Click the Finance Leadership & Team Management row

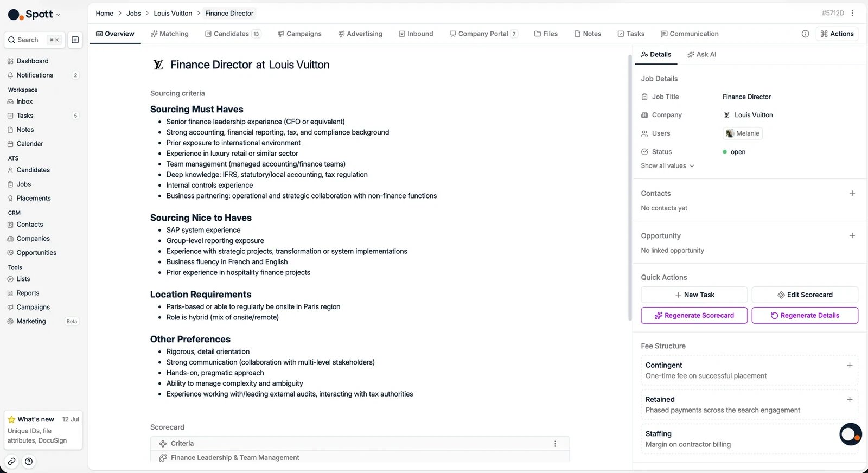tap(360, 457)
